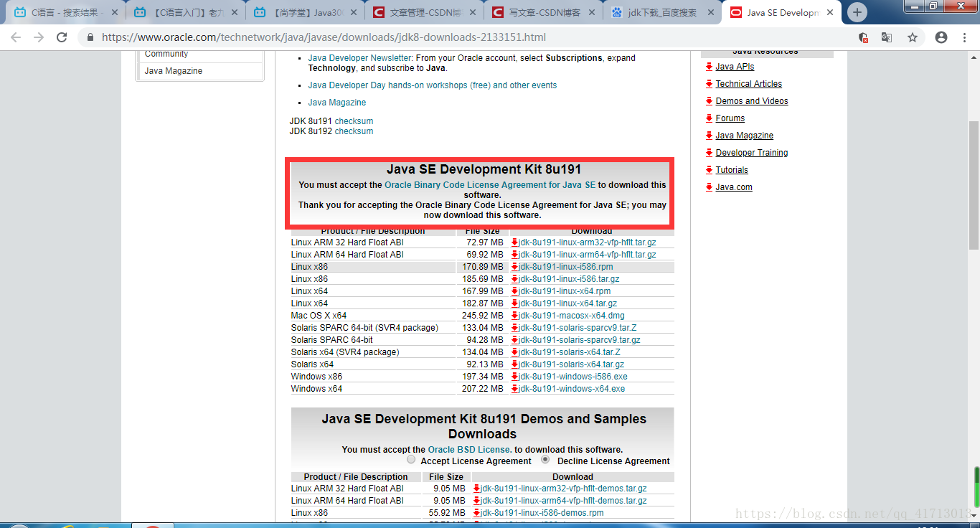Close the 'jdk下载_百度搜索' tab
The image size is (980, 528).
pos(712,12)
